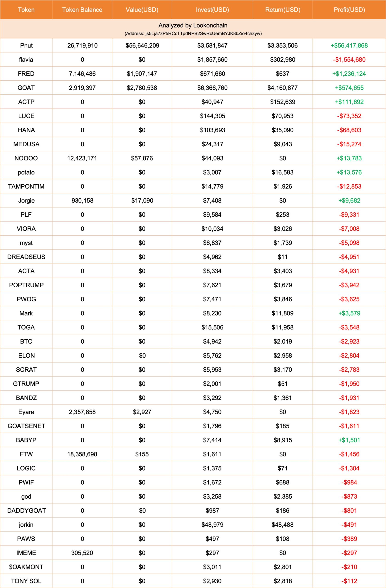Click the Analyzed by Lookonchain title
This screenshot has width=386, height=588.
(x=193, y=25)
